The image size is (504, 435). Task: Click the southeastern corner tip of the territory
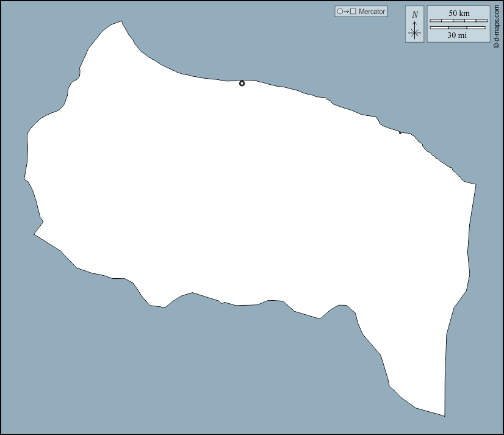pos(444,415)
